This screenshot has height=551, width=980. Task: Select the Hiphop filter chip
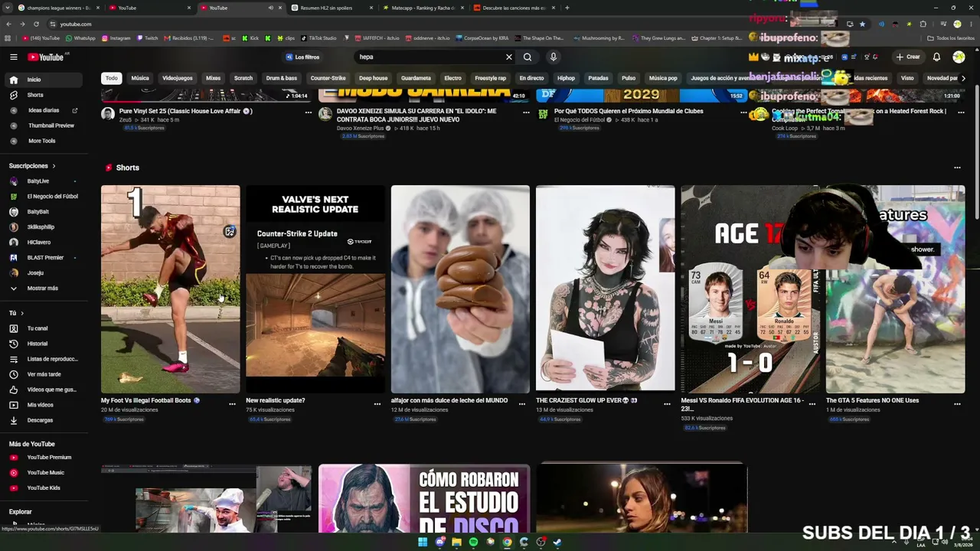coord(566,78)
